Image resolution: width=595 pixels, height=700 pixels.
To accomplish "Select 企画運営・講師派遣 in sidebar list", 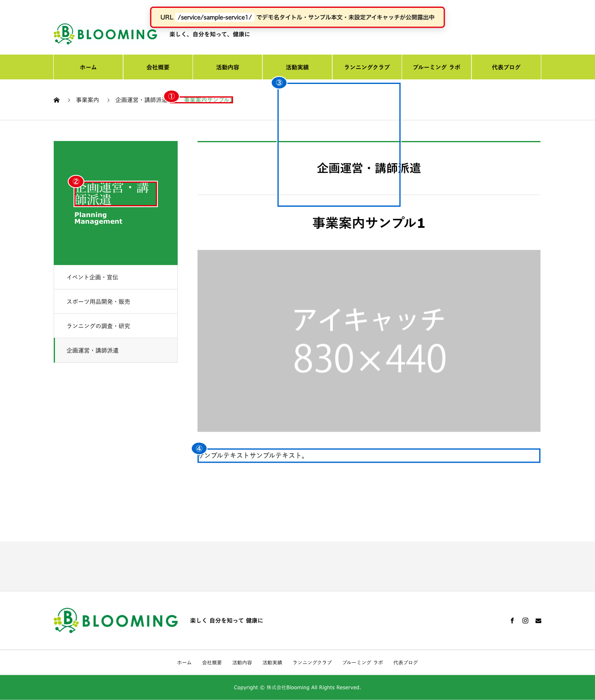I will coord(116,350).
